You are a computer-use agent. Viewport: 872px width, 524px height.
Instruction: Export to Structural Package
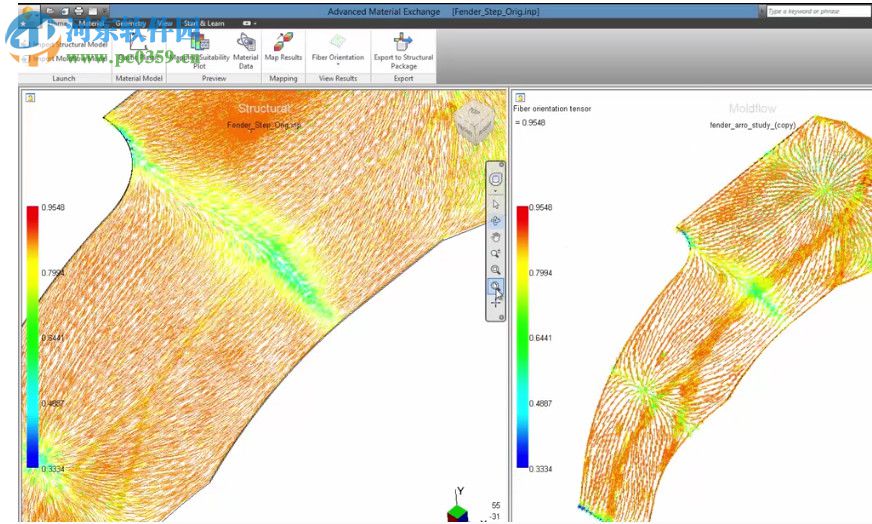(x=403, y=51)
